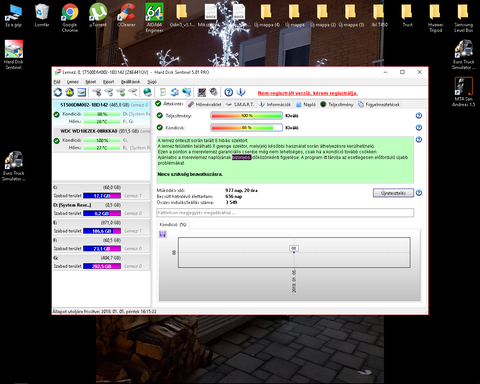Open the uTorrent desktop icon

tap(98, 15)
